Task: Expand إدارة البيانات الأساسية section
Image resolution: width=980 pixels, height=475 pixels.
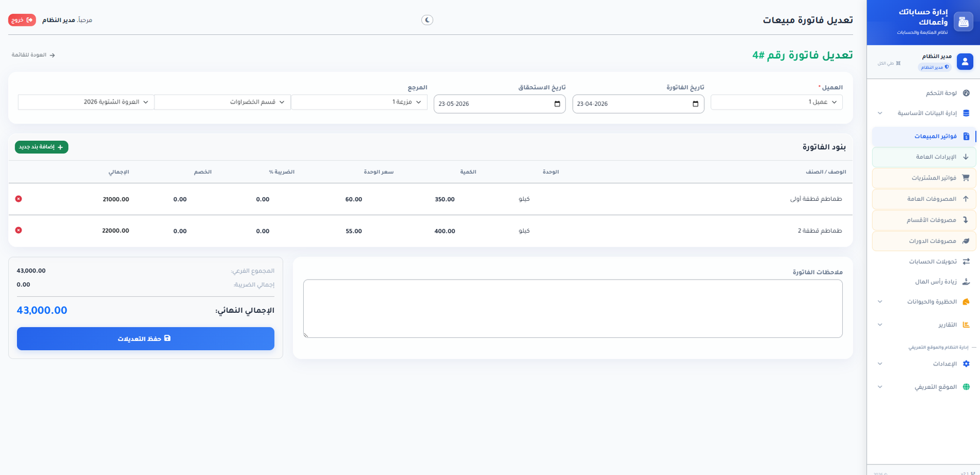Action: coord(924,113)
